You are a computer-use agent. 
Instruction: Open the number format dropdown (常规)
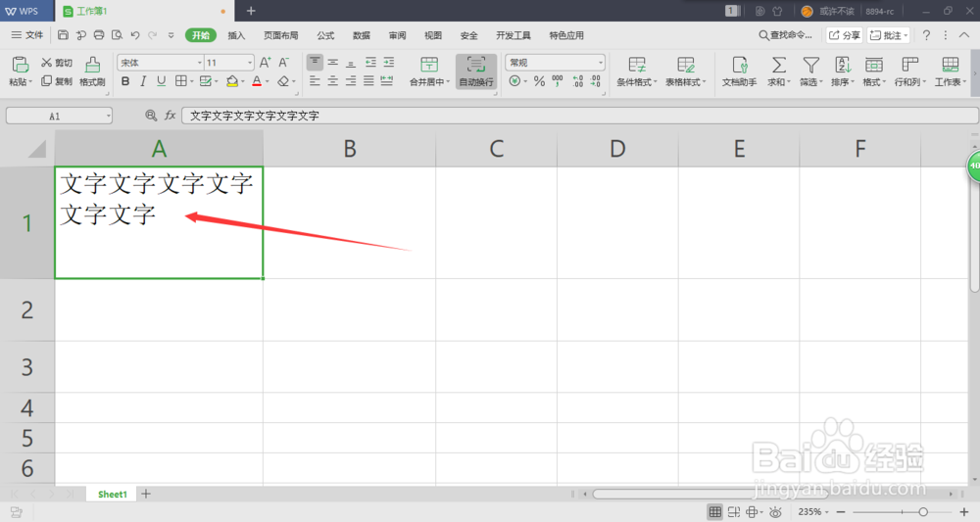600,63
